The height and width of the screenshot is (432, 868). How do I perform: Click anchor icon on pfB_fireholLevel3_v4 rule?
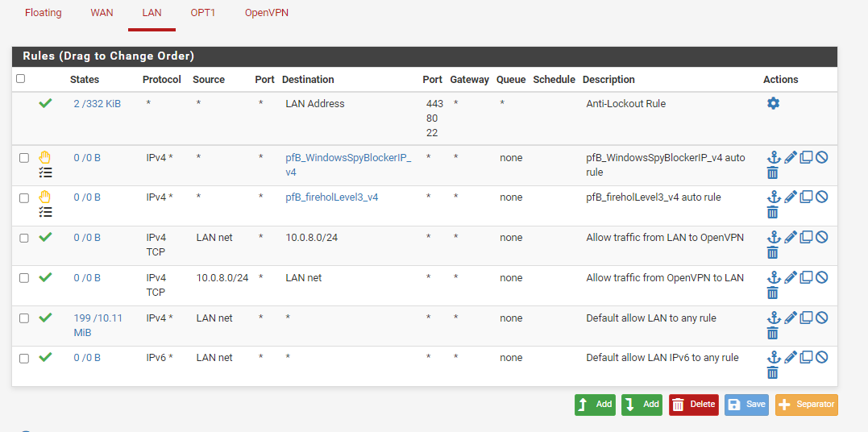click(773, 197)
